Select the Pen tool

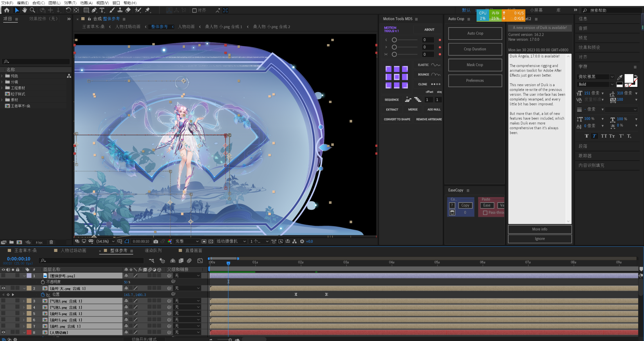[94, 10]
